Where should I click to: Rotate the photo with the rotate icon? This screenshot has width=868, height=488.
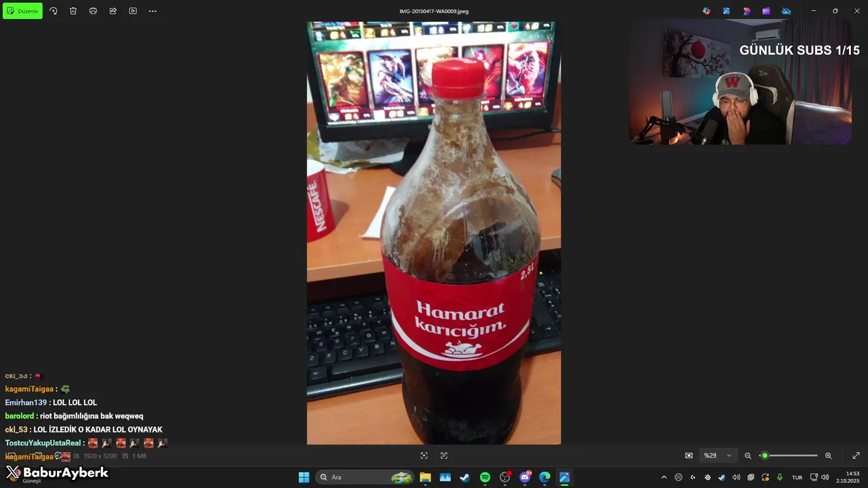[x=54, y=11]
